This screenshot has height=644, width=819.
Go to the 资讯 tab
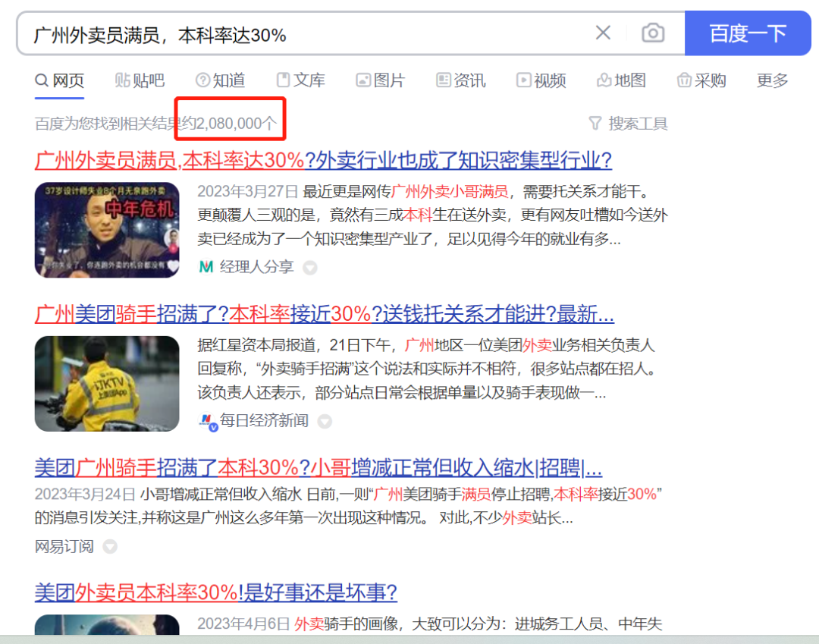pyautogui.click(x=461, y=80)
